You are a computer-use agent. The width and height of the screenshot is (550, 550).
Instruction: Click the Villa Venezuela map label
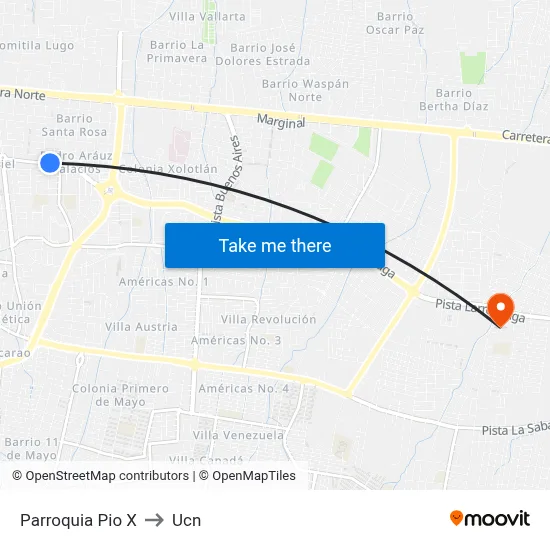tap(238, 435)
